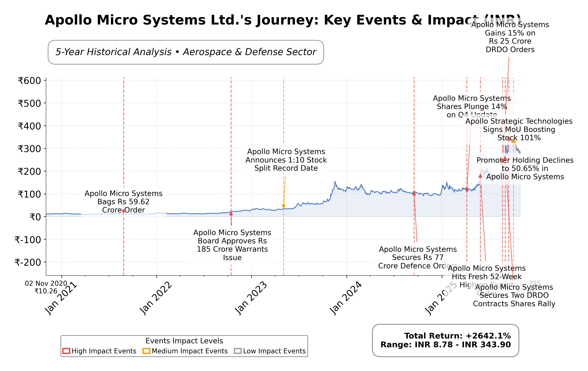Click the orange triangle marker near the ₹330 peak

[x=513, y=141]
